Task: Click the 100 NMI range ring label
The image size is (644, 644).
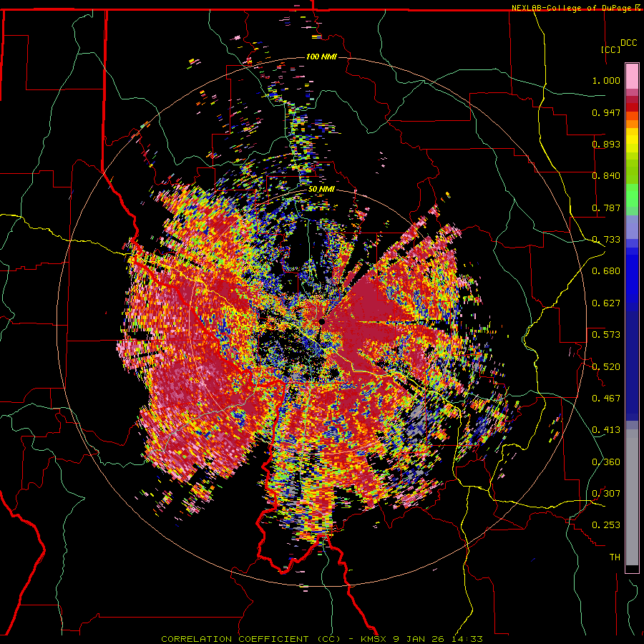Action: pyautogui.click(x=321, y=57)
